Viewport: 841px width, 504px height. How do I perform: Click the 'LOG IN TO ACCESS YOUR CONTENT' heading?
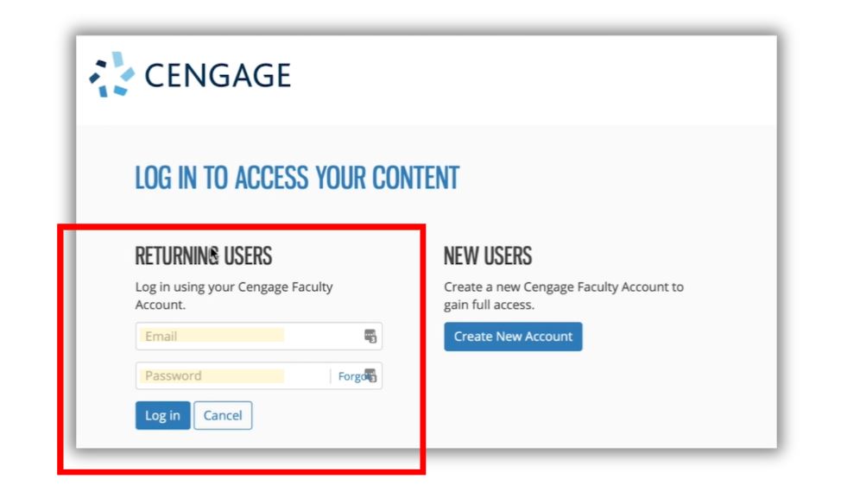pos(297,178)
